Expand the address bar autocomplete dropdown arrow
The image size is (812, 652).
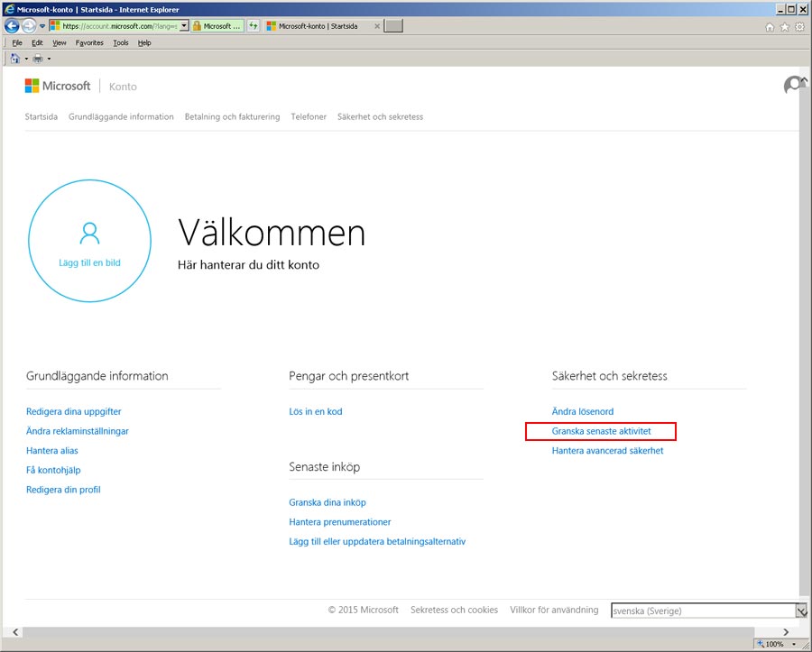pos(184,26)
